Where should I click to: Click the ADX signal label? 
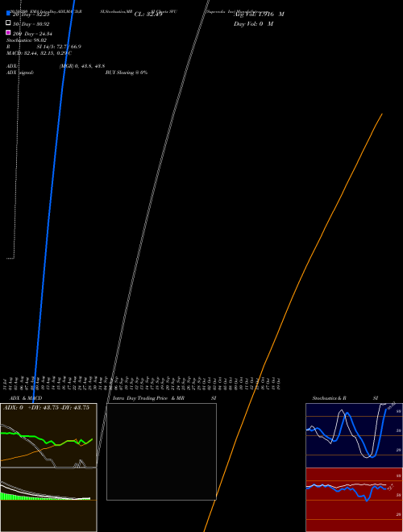tap(20, 73)
